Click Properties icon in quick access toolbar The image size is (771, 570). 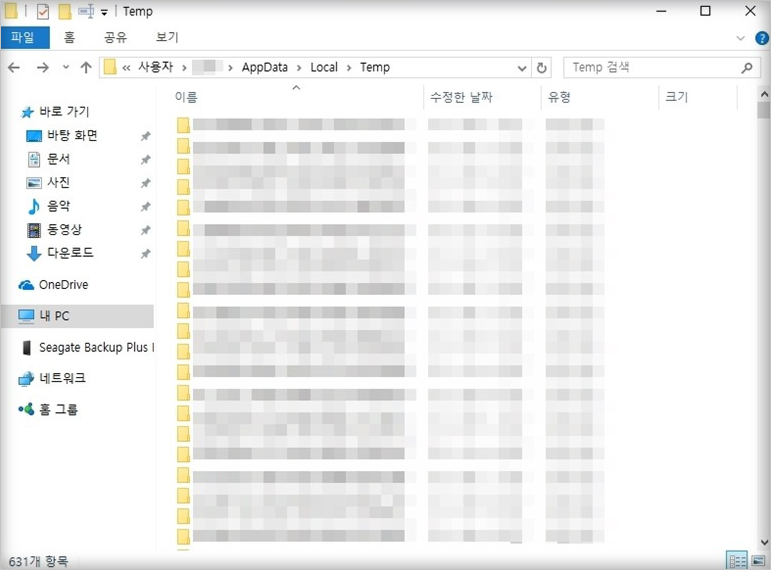click(43, 11)
